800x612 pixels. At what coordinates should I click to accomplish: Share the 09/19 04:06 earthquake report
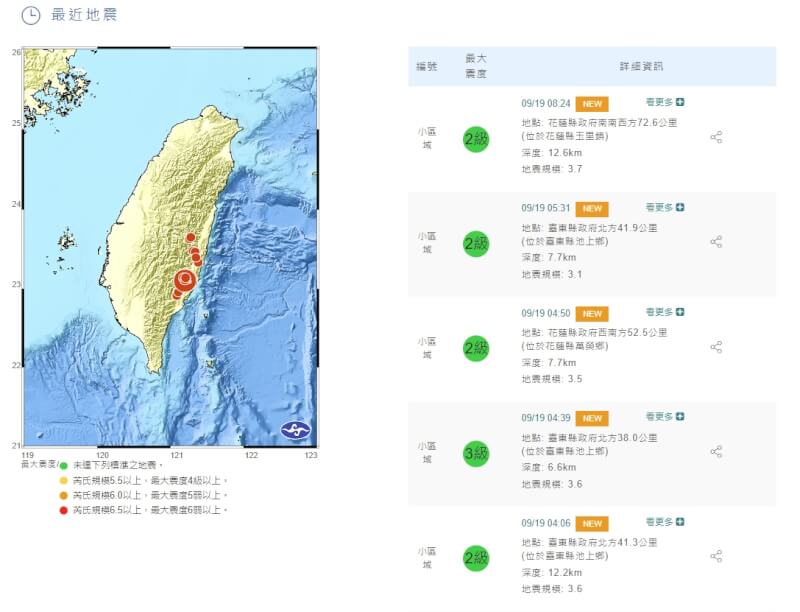click(x=716, y=556)
